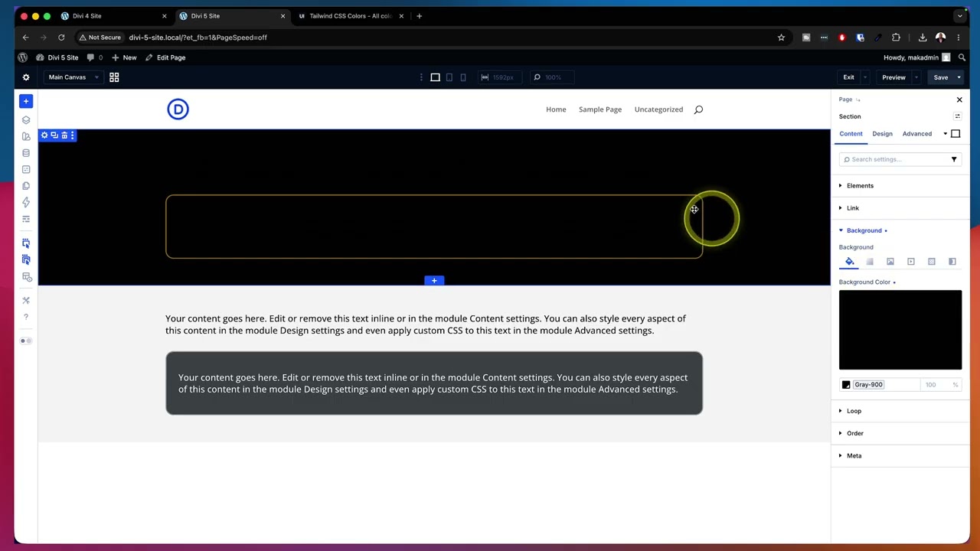Select the background video tab
980x551 pixels.
911,262
